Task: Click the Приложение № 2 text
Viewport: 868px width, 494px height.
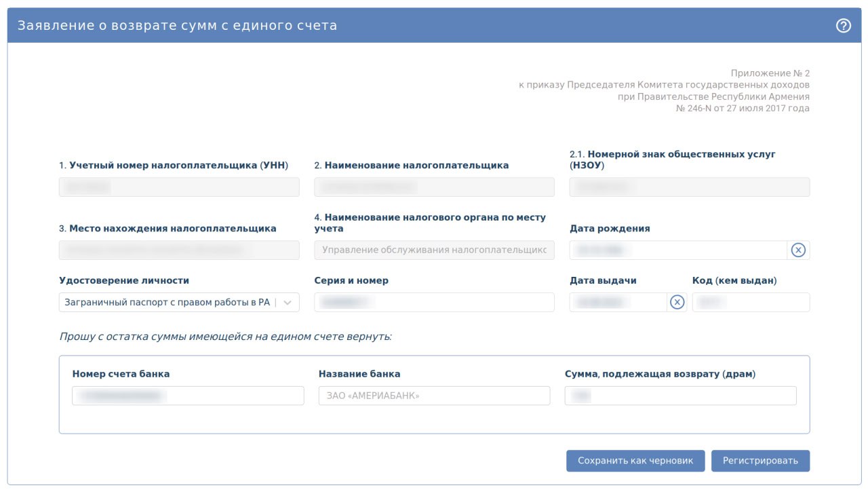Action: [770, 73]
